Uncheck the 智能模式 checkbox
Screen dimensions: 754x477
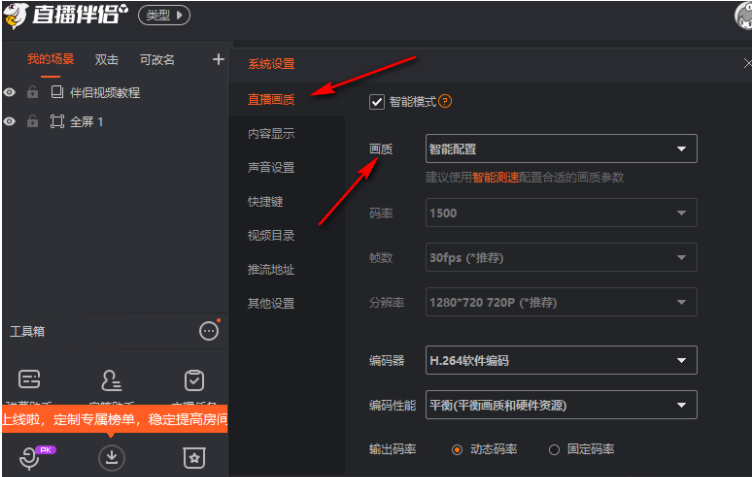[377, 101]
